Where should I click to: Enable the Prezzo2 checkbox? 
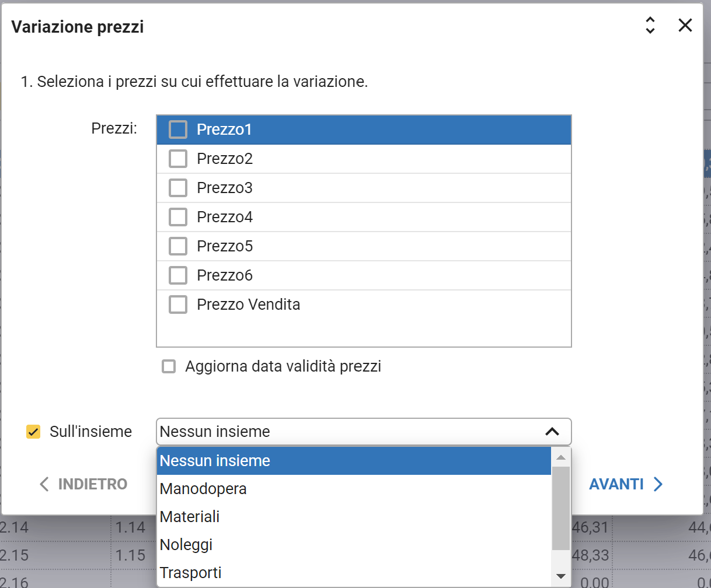click(x=178, y=159)
